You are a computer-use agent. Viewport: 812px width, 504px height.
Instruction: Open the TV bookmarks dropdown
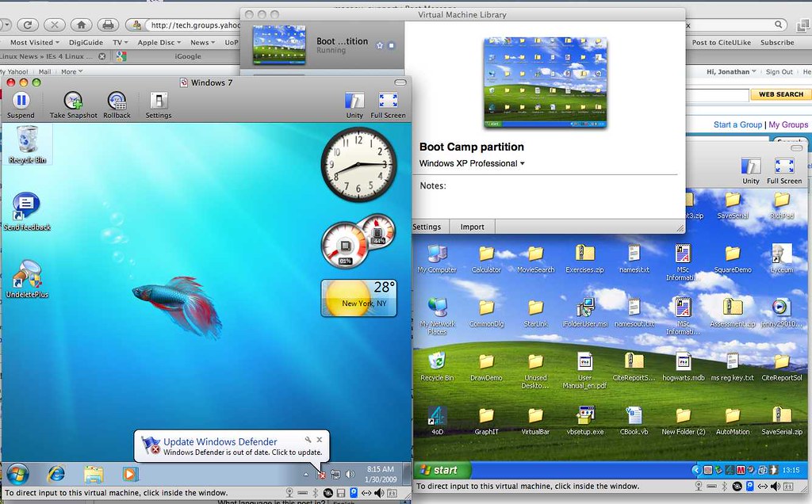click(121, 43)
